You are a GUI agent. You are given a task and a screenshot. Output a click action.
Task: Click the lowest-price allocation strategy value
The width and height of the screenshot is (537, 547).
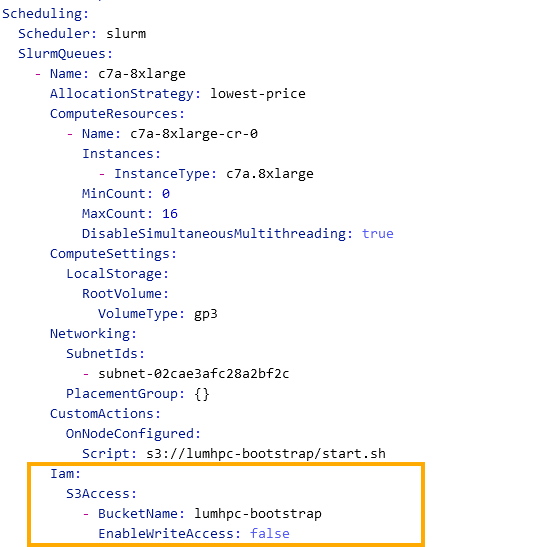(258, 94)
